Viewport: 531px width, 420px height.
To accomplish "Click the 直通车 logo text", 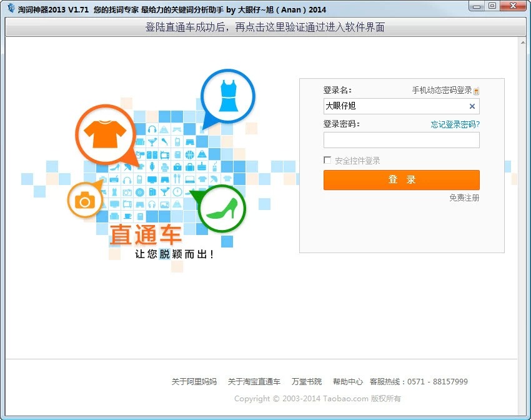I will pos(146,234).
